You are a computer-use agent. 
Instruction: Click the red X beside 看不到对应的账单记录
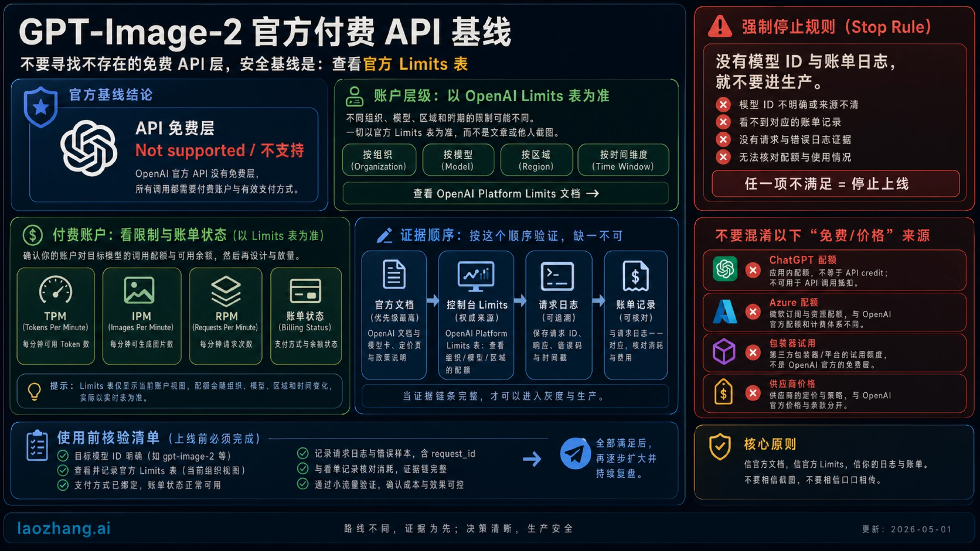(x=723, y=122)
